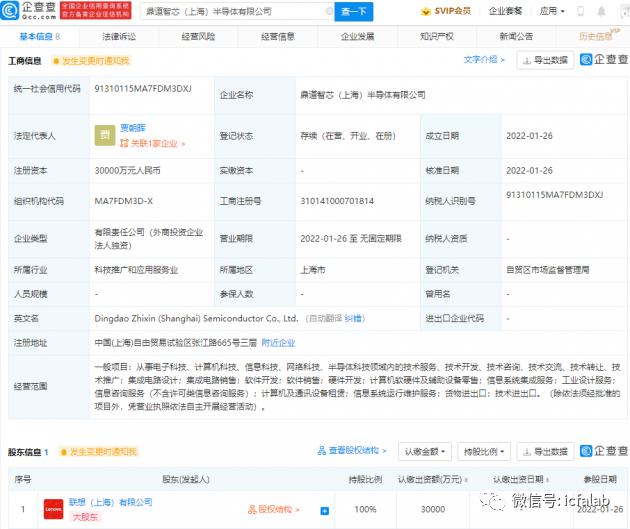Open 查看股权结构 link
Screen dimensions: 630x529
click(352, 451)
